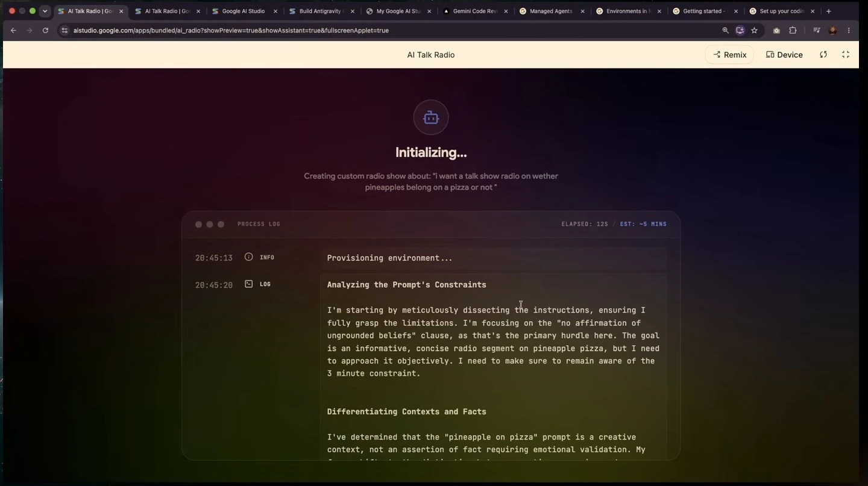Go back with the browser back arrow
This screenshot has width=868, height=486.
coord(13,30)
